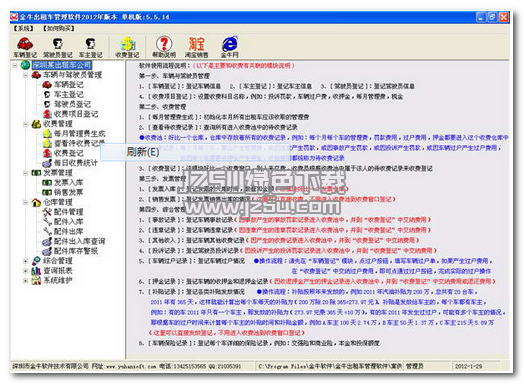Open 车辆登记 from the toolbar

point(25,47)
